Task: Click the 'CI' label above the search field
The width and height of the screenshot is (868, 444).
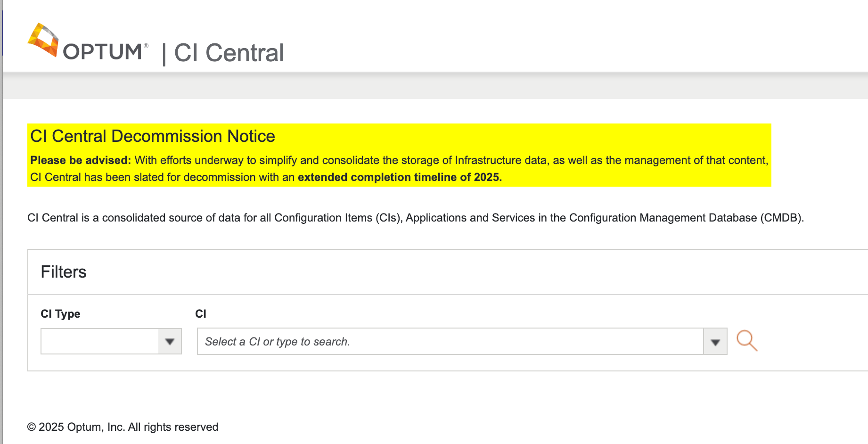Action: (x=201, y=314)
